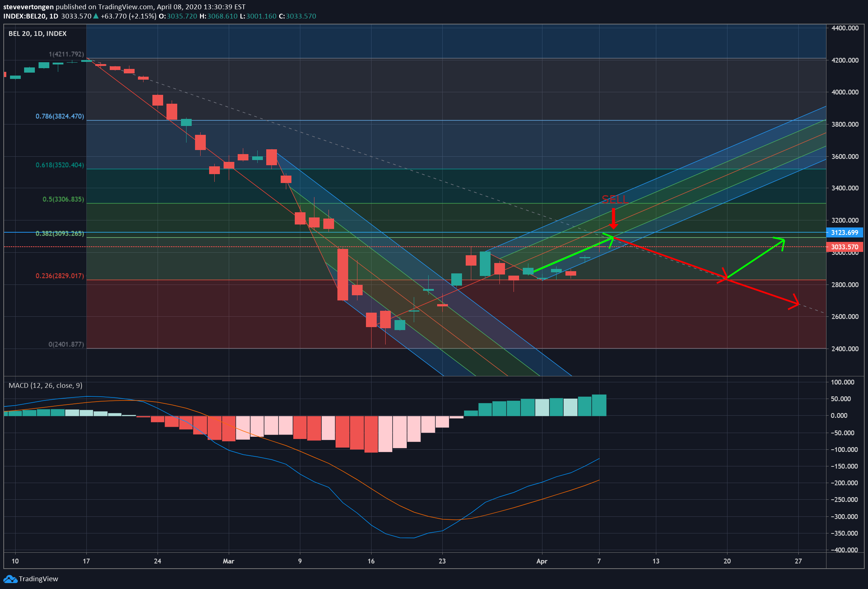Open the BEL 20, 1D, INDEX legend title
Viewport: 868px width, 589px height.
click(37, 34)
